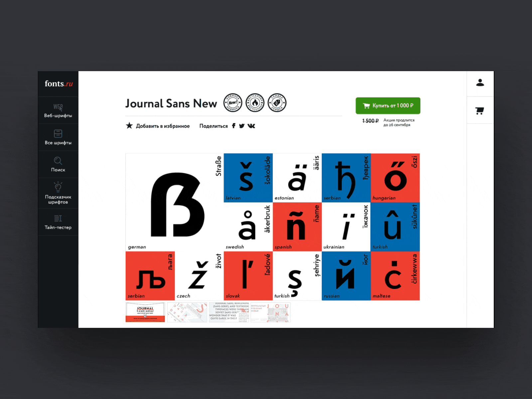Image resolution: width=532 pixels, height=399 pixels.
Task: Click the Все шрифты menu label
Action: (x=58, y=143)
